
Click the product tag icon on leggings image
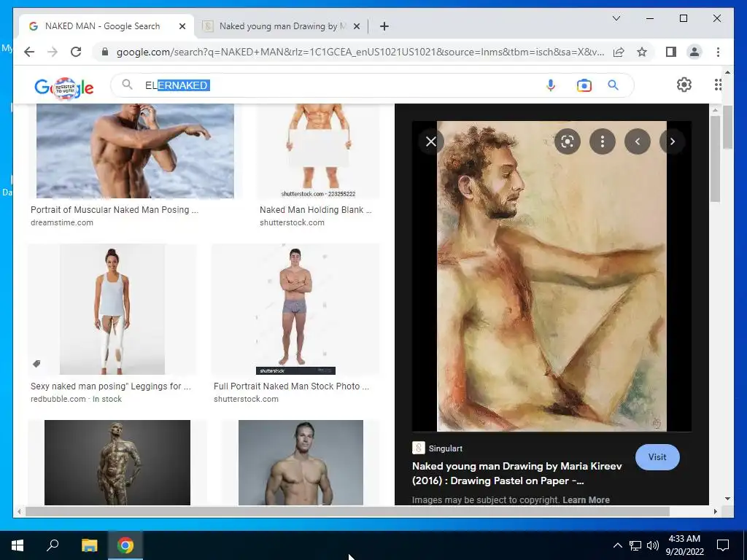pos(36,364)
